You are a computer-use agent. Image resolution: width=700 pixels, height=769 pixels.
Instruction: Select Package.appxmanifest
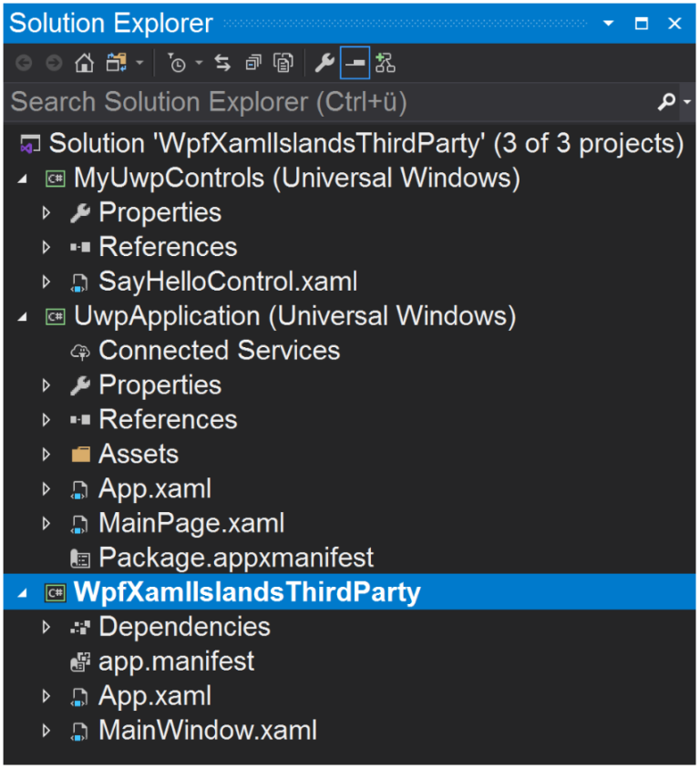(237, 558)
